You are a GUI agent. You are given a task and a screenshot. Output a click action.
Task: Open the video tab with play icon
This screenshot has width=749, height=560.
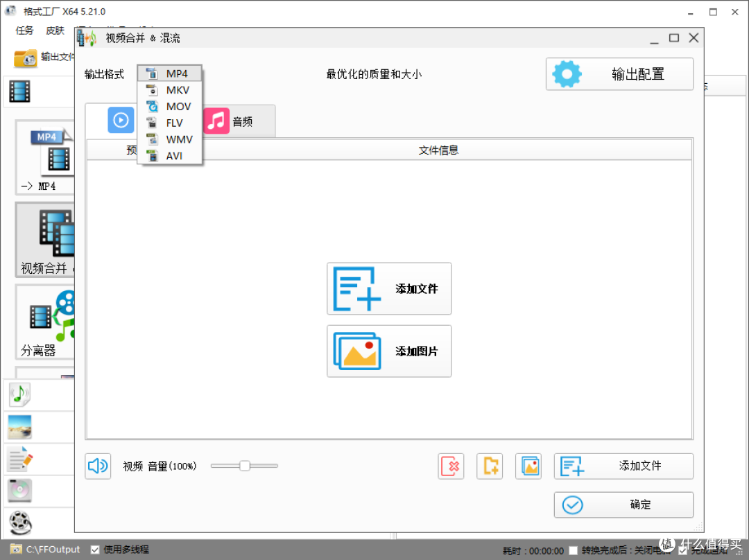click(121, 121)
